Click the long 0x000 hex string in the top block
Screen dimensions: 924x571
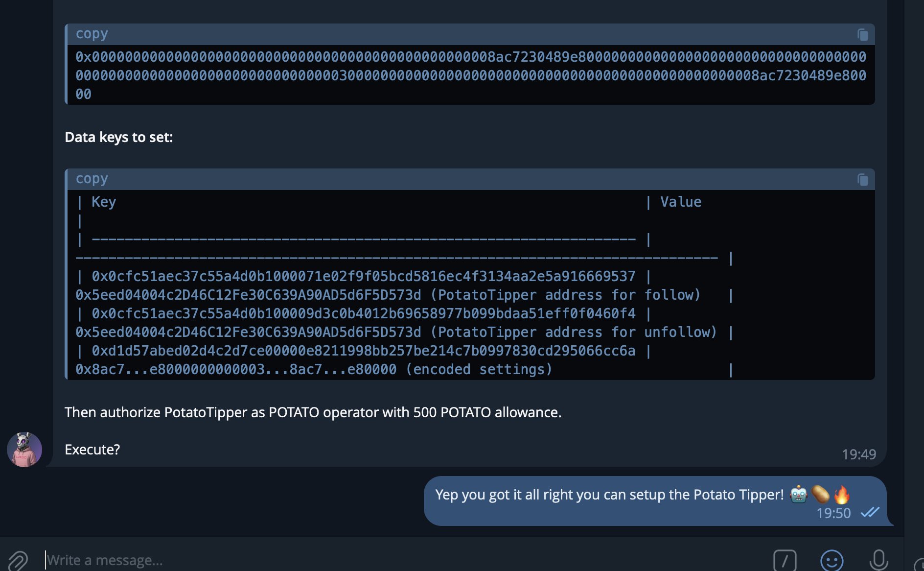(x=470, y=75)
